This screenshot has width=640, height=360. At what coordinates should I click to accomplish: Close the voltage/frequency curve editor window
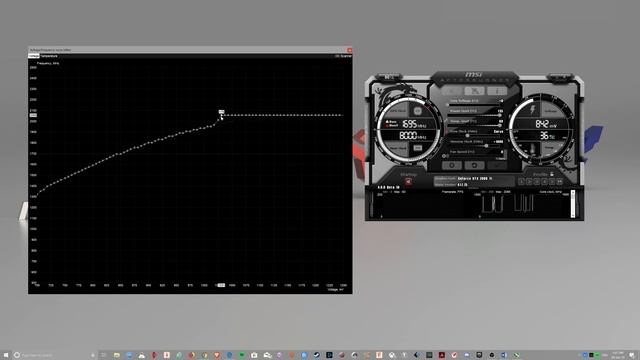(349, 50)
